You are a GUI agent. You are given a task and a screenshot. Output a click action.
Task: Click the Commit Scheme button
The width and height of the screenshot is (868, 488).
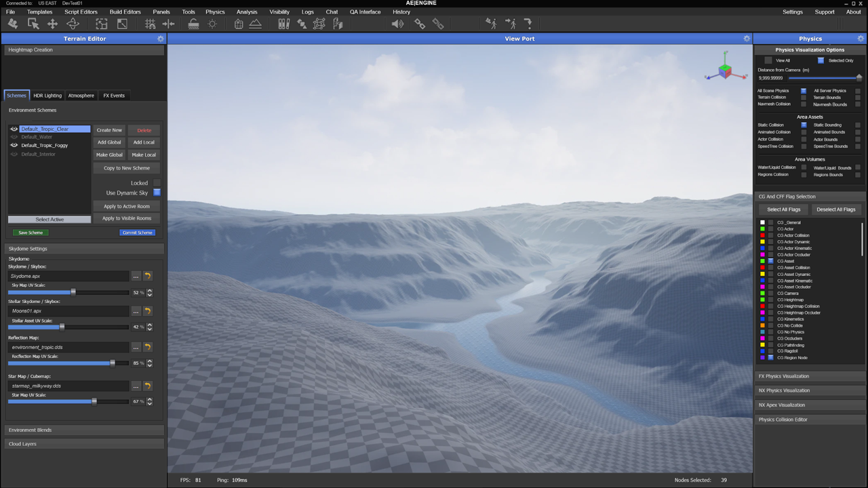tap(137, 232)
